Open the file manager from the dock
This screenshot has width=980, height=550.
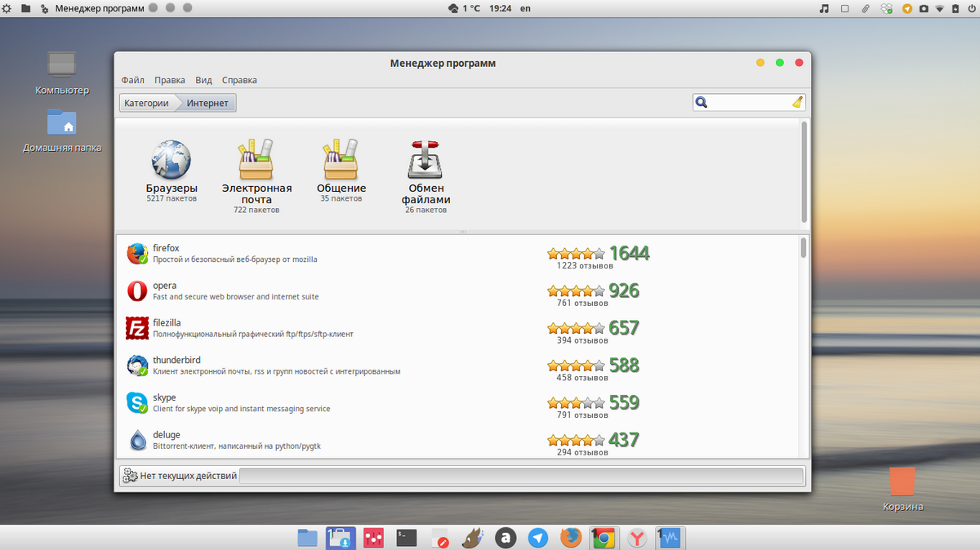point(307,537)
